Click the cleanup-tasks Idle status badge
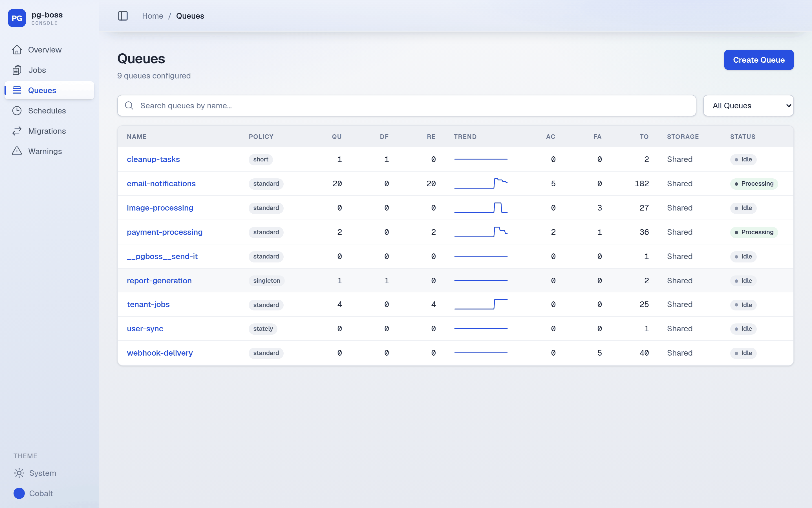Viewport: 812px width, 508px height. coord(743,159)
